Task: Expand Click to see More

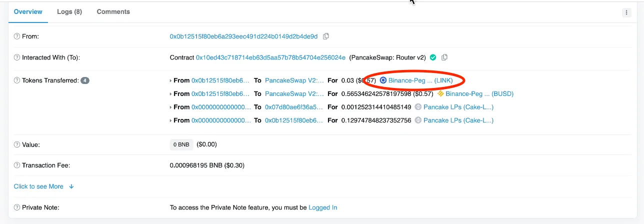Action: 44,186
